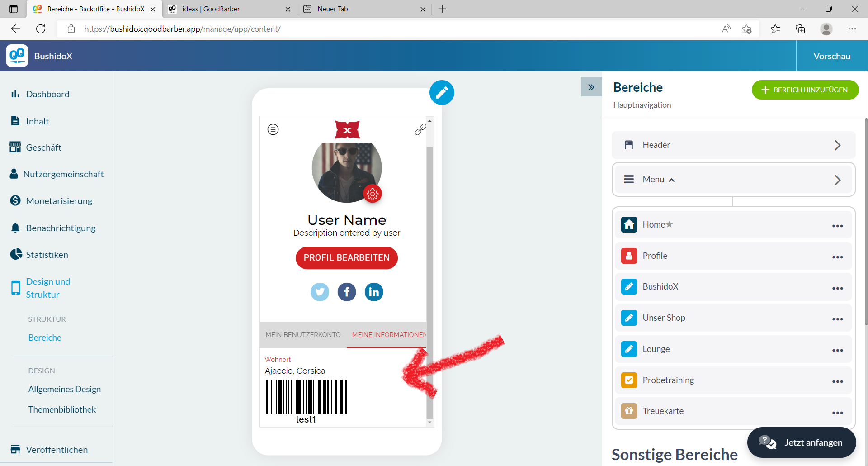Click the BushidoX section pencil icon

(x=629, y=286)
